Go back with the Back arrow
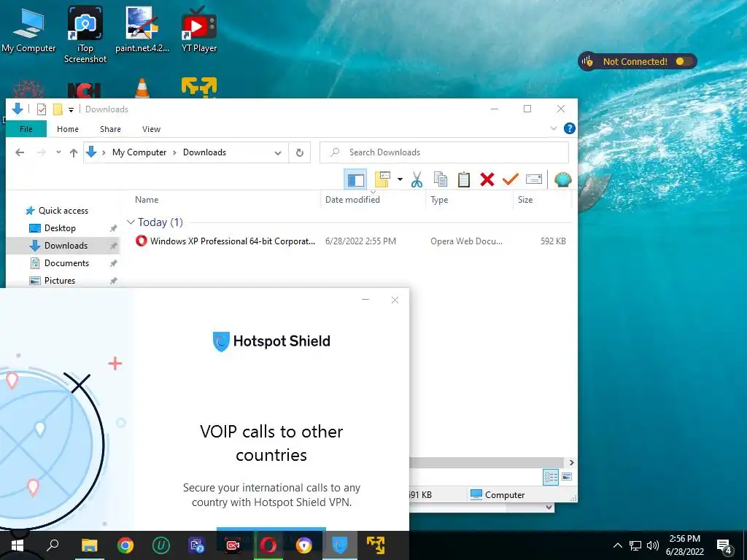The image size is (747, 560). pos(20,152)
